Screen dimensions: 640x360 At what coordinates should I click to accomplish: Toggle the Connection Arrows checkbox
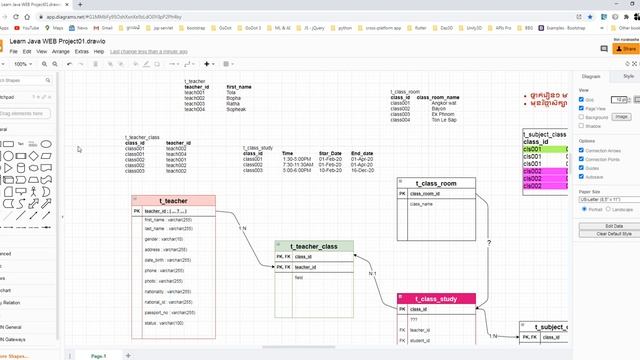click(581, 150)
